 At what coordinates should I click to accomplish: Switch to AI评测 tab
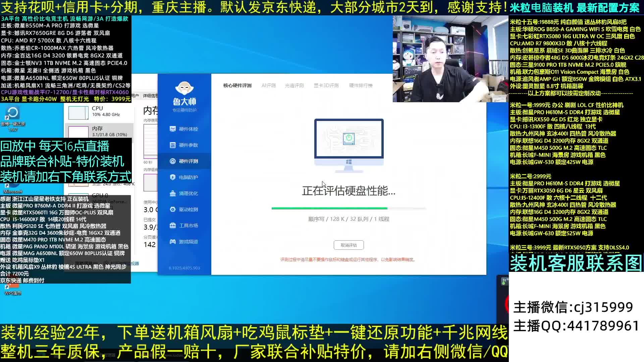pos(268,85)
